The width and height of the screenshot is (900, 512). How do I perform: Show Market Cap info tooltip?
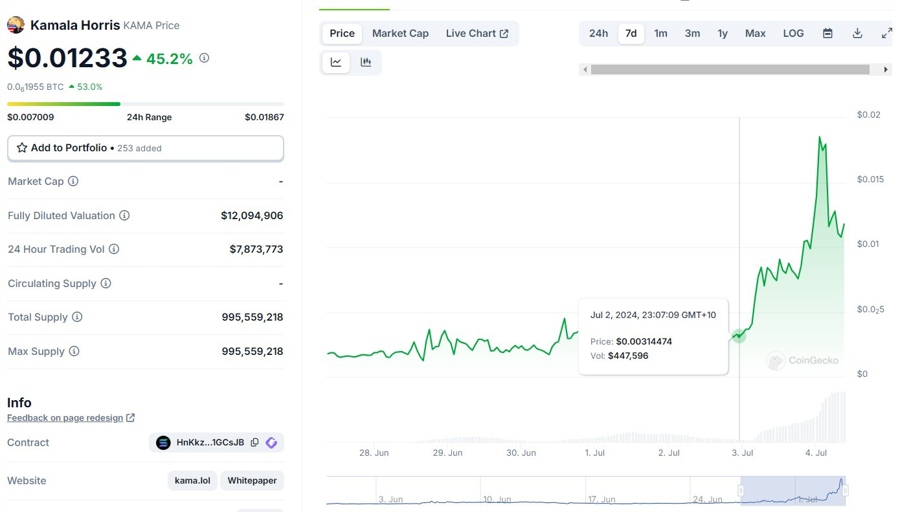click(x=73, y=181)
